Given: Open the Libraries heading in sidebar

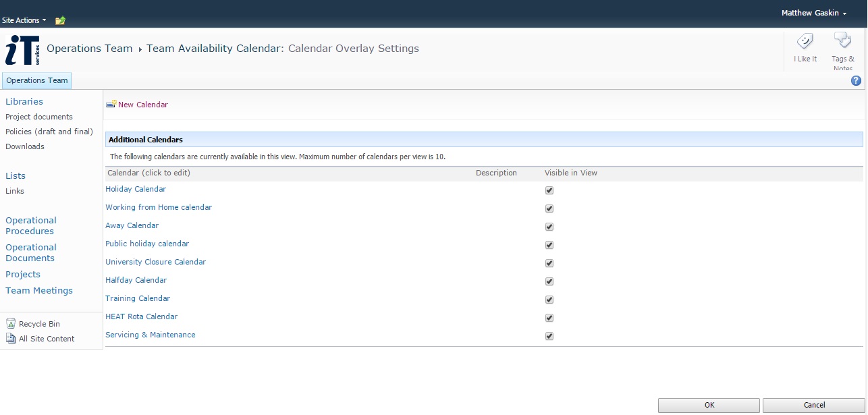Looking at the screenshot, I should pyautogui.click(x=24, y=102).
